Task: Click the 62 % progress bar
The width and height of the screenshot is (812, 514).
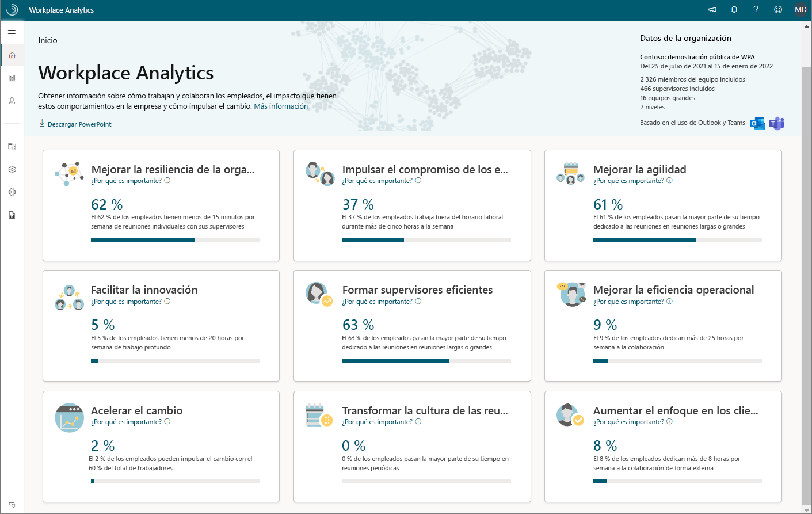Action: click(176, 240)
